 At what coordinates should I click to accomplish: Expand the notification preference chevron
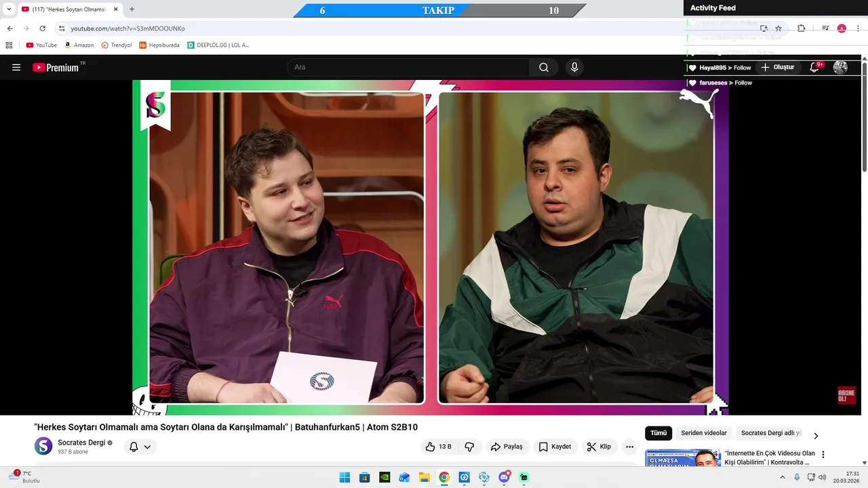click(147, 447)
